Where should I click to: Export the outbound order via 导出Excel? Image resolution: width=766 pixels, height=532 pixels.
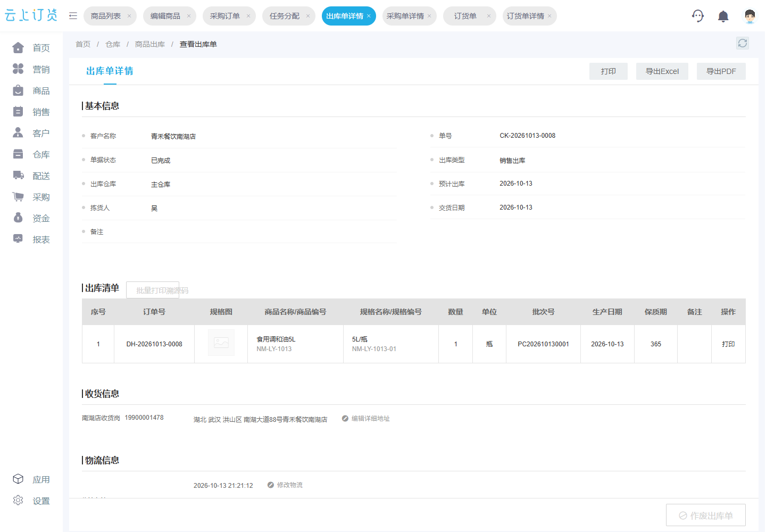tap(662, 71)
